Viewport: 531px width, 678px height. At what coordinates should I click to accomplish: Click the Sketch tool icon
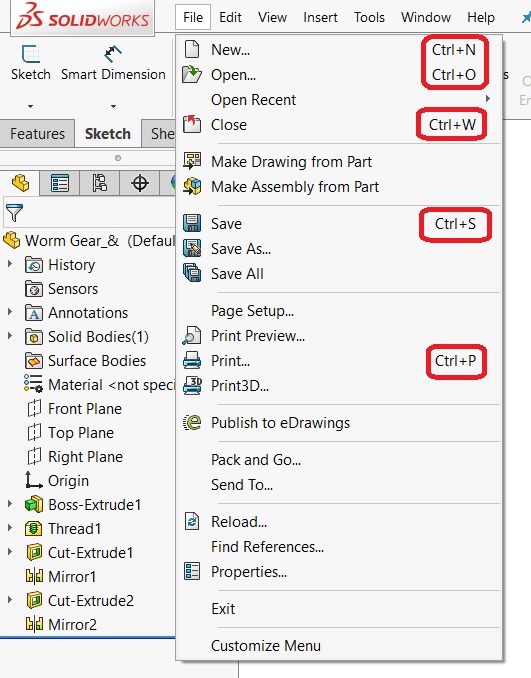coord(31,54)
